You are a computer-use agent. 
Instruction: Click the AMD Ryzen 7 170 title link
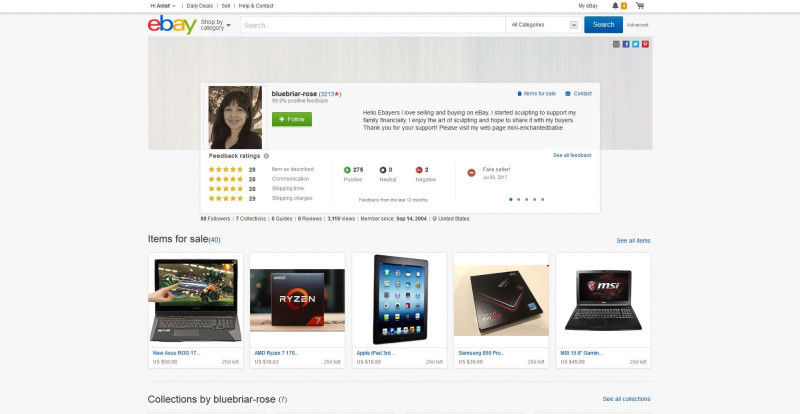click(277, 353)
